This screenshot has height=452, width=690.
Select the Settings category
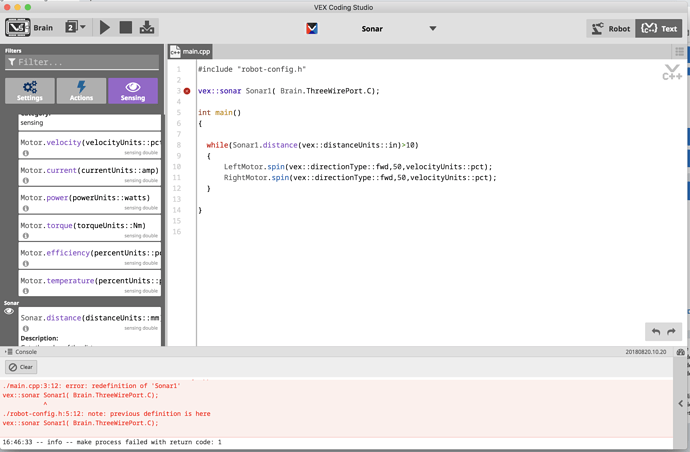[x=30, y=91]
